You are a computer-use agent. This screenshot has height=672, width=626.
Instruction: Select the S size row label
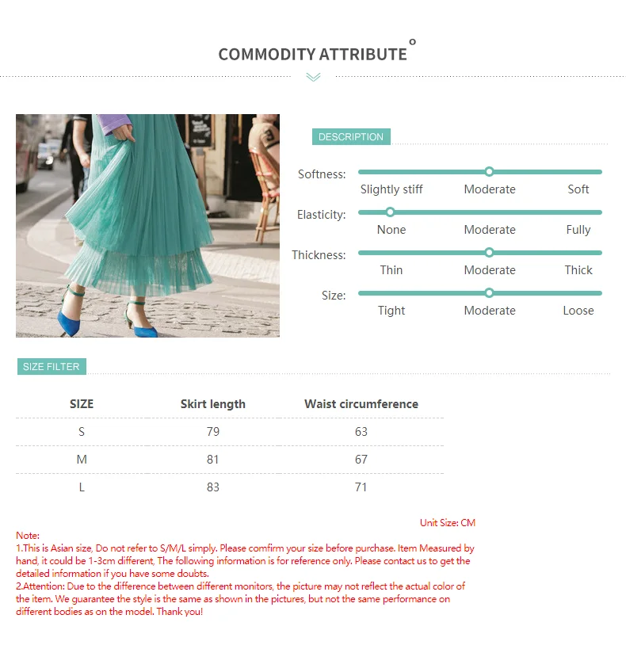(x=82, y=432)
